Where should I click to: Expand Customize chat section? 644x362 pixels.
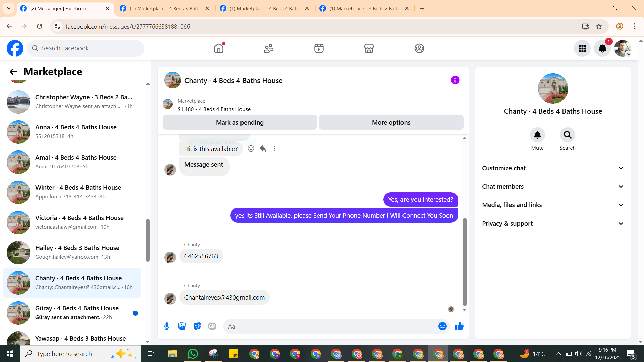pyautogui.click(x=553, y=168)
